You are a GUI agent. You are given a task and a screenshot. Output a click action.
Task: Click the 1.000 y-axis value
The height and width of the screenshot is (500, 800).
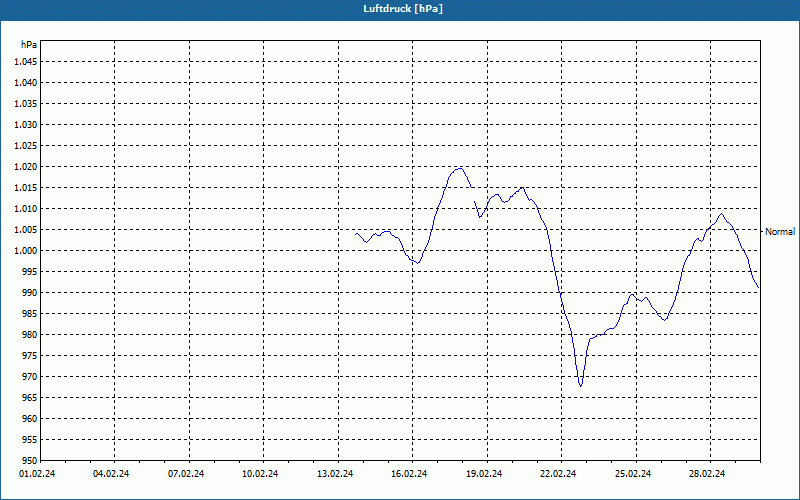(x=26, y=251)
